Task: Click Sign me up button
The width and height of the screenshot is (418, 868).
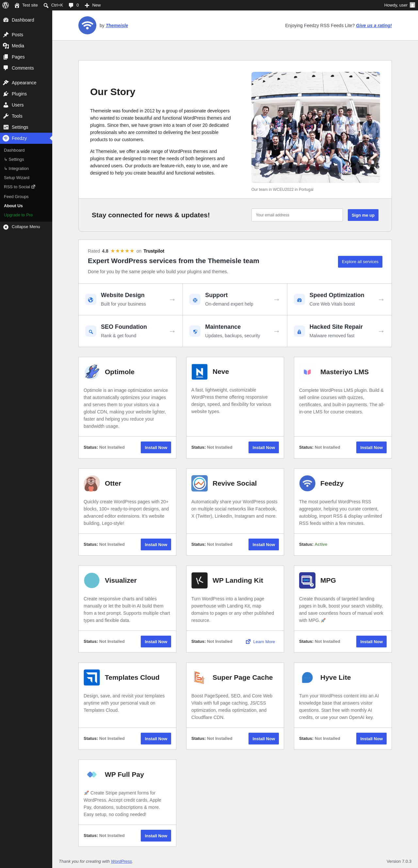Action: point(363,215)
